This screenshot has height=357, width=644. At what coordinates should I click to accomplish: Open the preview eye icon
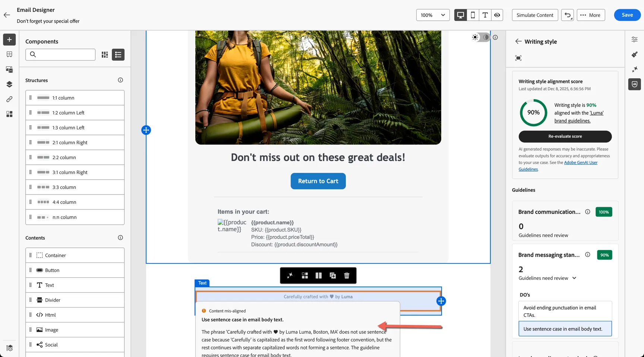point(497,15)
